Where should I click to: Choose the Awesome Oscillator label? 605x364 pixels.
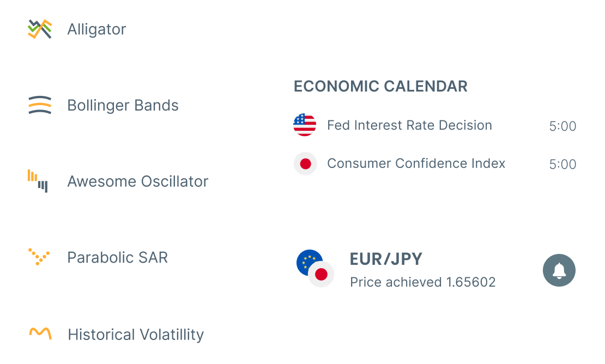pos(137,181)
